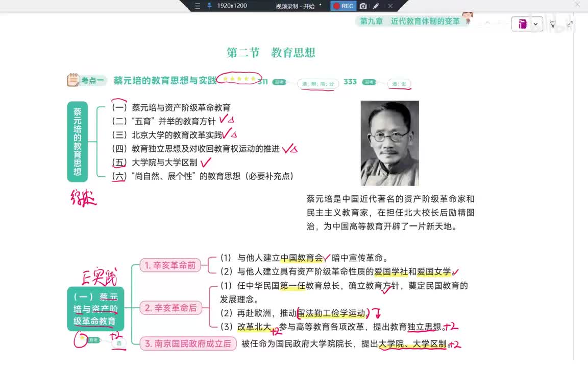Click outline item (六) "尚自然、展个性"的教育思想
588x368 pixels.
pyautogui.click(x=203, y=176)
